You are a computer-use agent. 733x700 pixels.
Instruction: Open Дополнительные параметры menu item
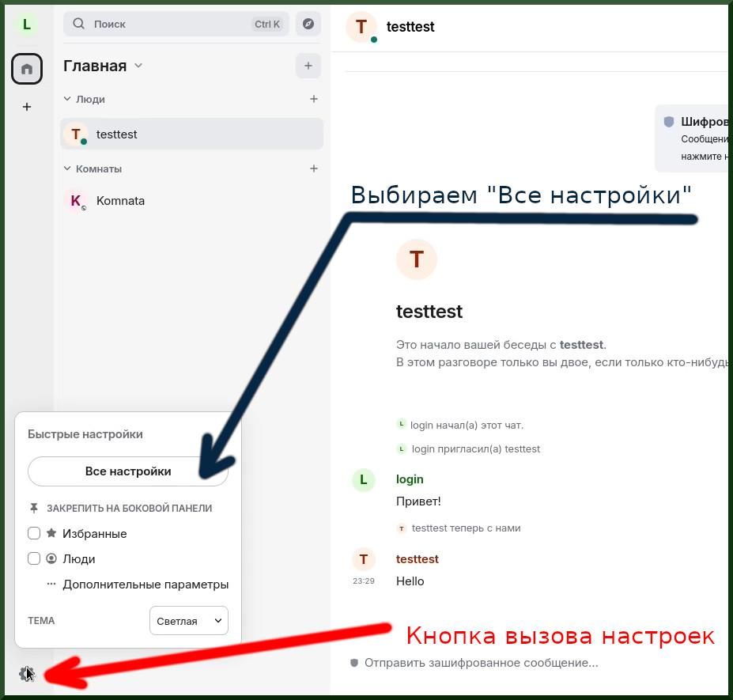(x=145, y=585)
